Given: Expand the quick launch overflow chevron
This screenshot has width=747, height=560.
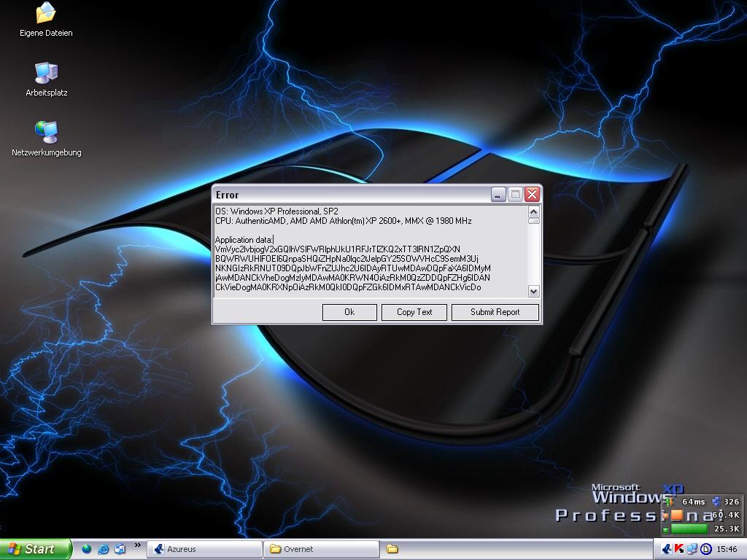Looking at the screenshot, I should 138,545.
